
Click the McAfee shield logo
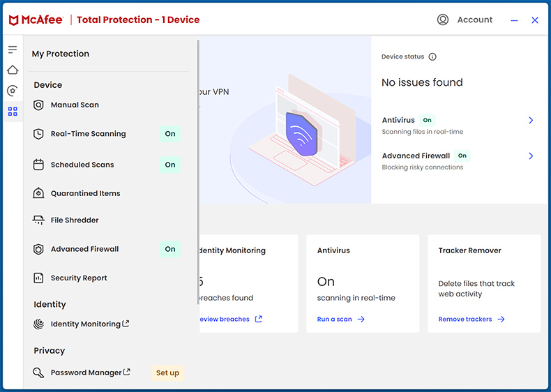click(x=13, y=20)
